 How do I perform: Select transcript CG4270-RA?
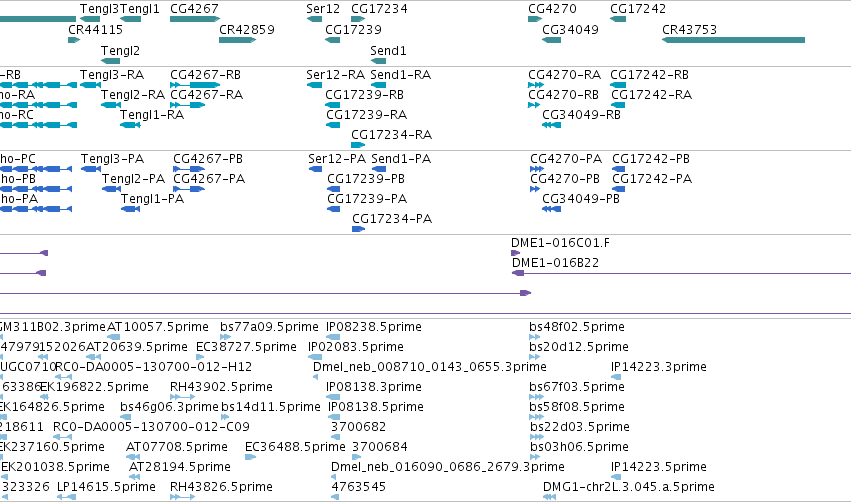tap(564, 74)
